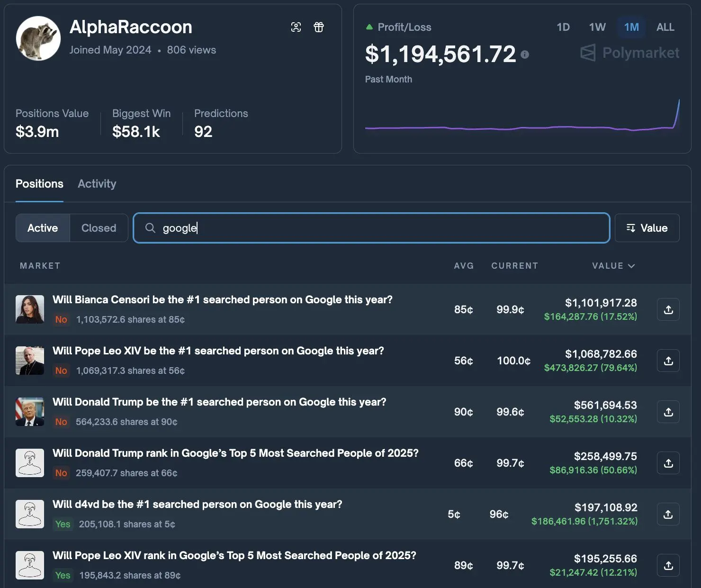This screenshot has height=588, width=701.
Task: Click the Yes label in d4vd row
Action: (63, 524)
